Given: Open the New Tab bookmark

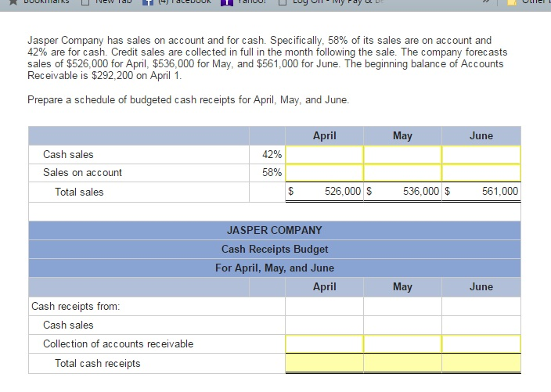Looking at the screenshot, I should 106,2.
